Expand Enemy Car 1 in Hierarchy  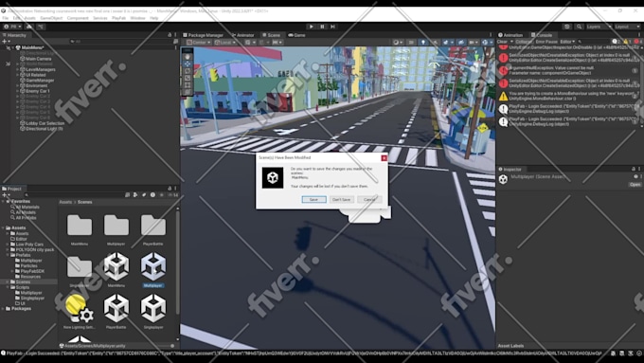coord(17,91)
